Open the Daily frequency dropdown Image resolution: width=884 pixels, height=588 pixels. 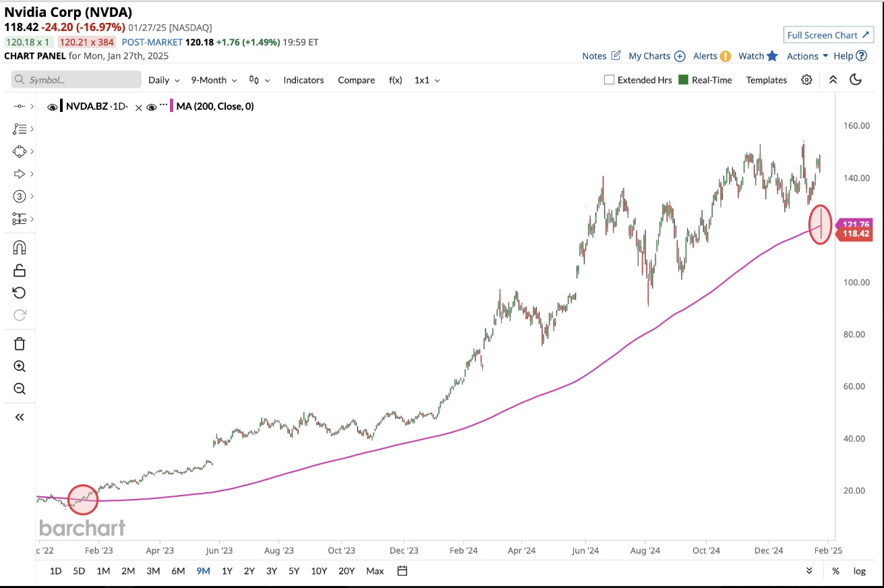164,80
